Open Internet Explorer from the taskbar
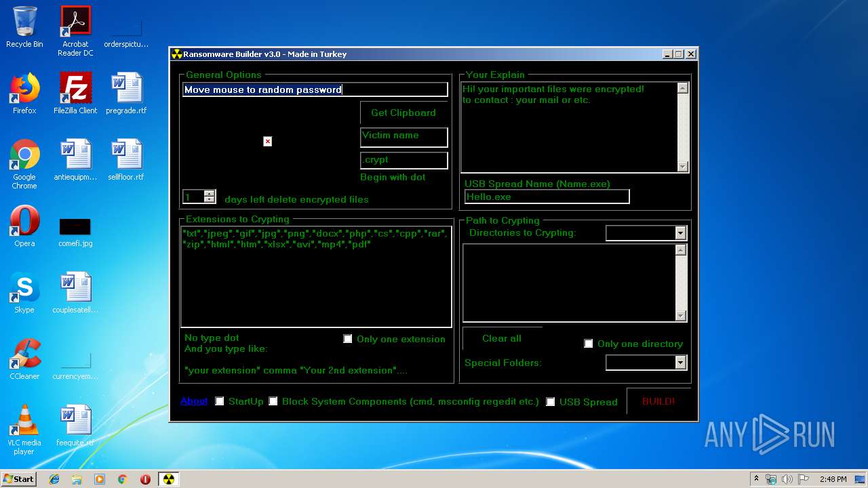Viewport: 868px width, 488px height. point(54,479)
